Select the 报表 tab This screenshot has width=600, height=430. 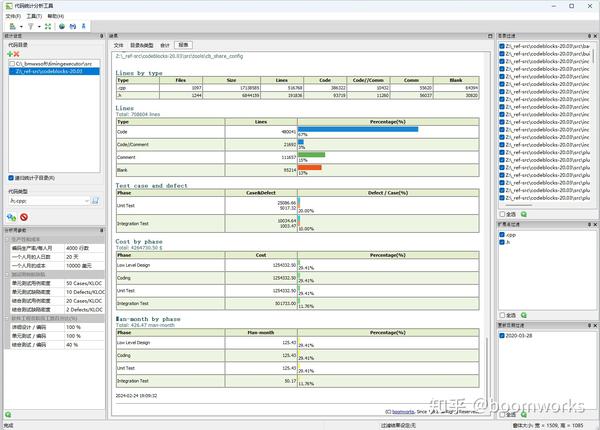pos(183,45)
